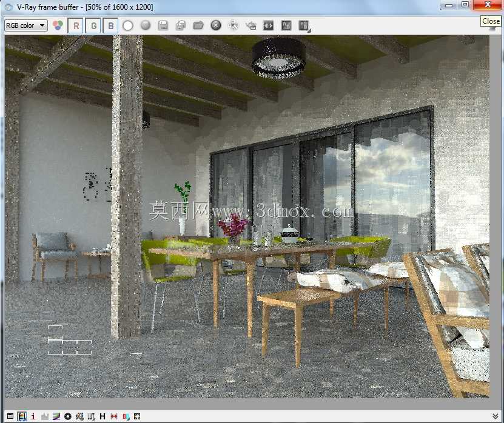Viewport: 504px width, 423px height.
Task: Click the red and cyan stamp icon
Action: pos(126,416)
